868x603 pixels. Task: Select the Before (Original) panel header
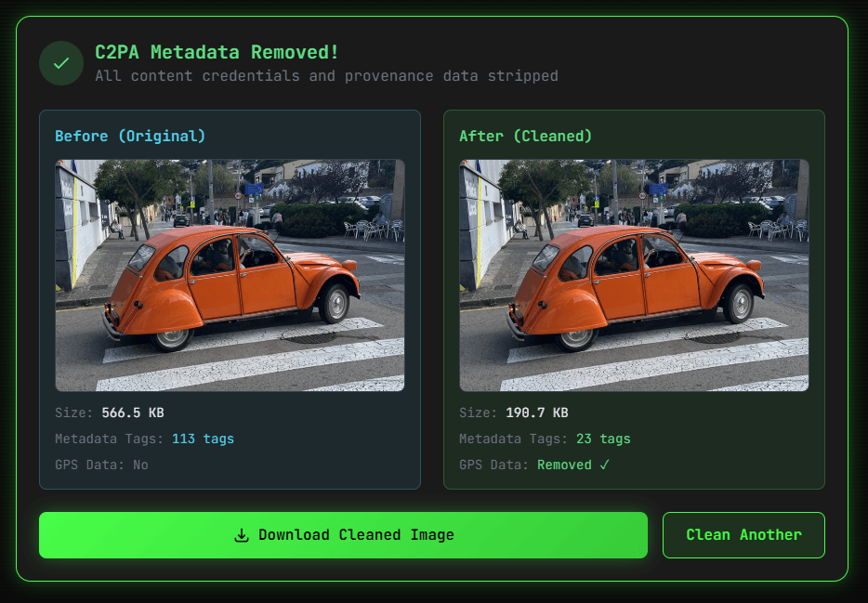129,136
